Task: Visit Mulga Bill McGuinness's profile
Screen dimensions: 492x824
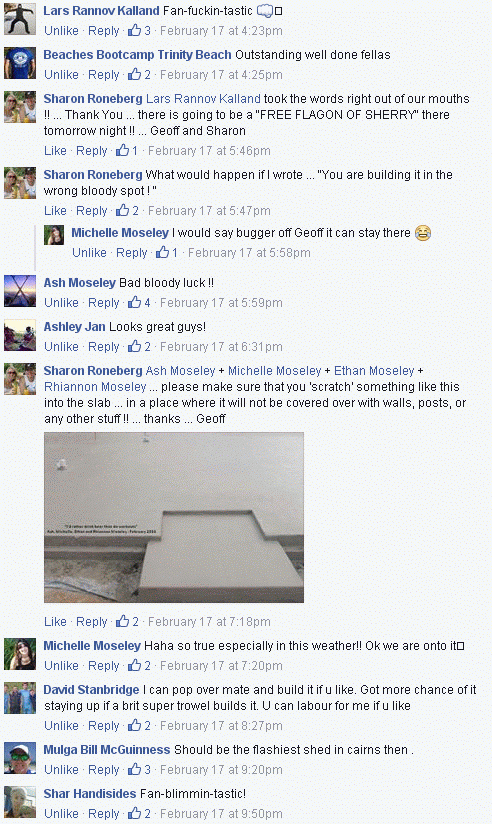Action: coord(107,750)
